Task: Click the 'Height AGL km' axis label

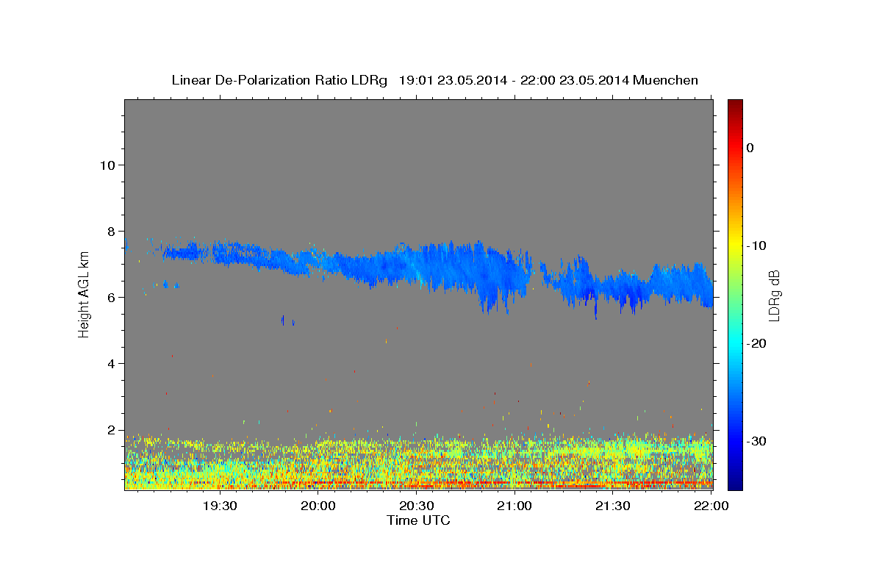Action: pos(84,296)
